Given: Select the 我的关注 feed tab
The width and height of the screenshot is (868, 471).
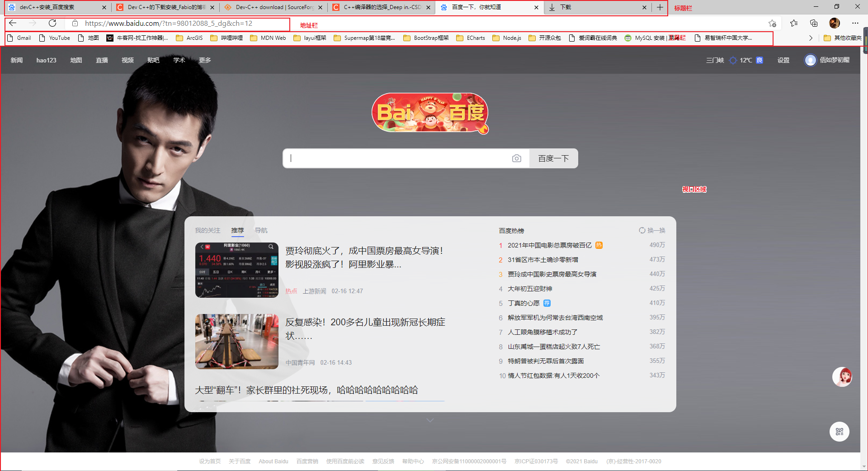Looking at the screenshot, I should click(x=208, y=230).
